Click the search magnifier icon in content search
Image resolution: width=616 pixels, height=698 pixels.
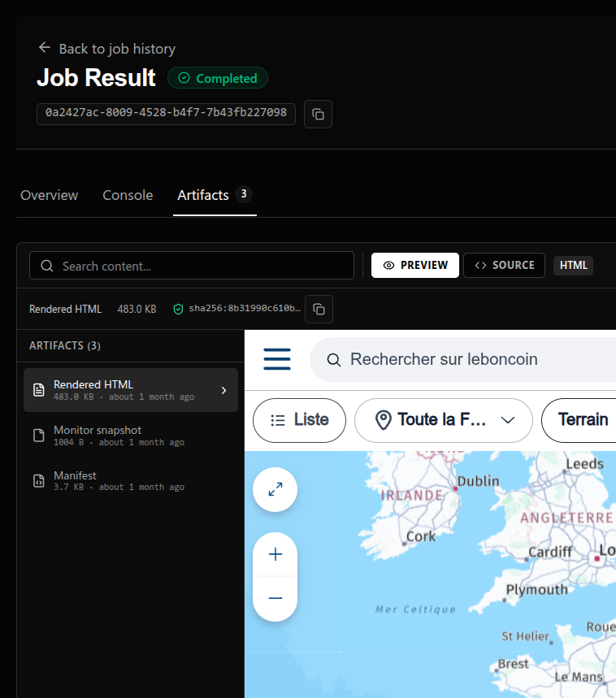(47, 266)
